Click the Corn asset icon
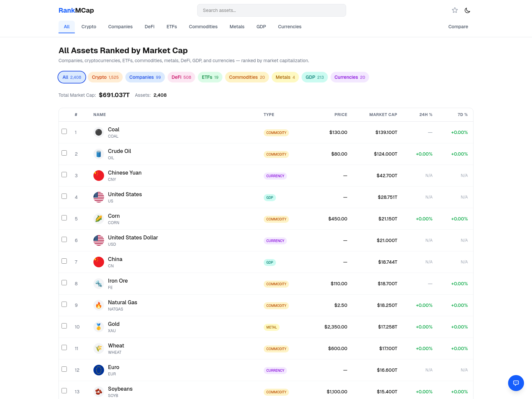The width and height of the screenshot is (532, 399). [x=99, y=219]
